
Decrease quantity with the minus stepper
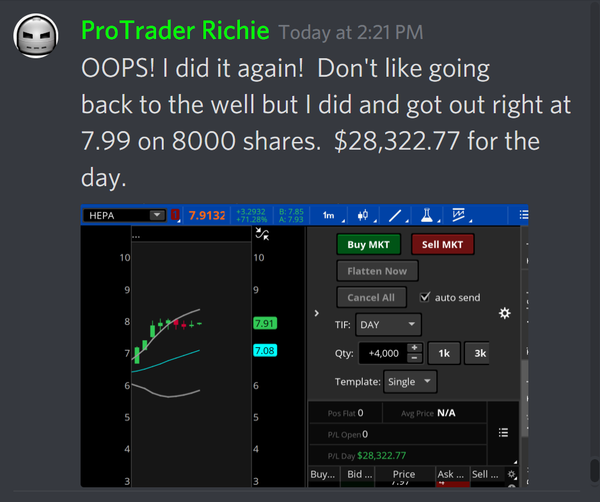[416, 357]
